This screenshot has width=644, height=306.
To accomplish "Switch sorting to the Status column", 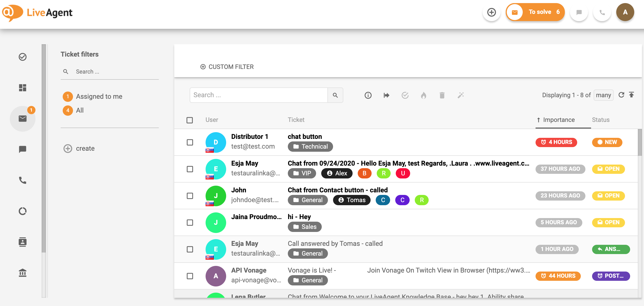I will pos(600,120).
